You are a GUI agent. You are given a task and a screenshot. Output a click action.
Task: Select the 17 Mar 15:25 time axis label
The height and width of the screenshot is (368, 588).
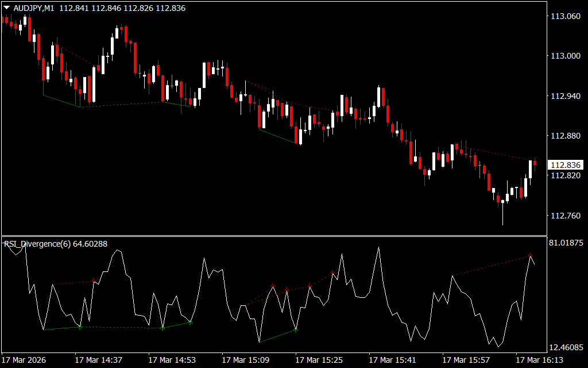tap(319, 360)
